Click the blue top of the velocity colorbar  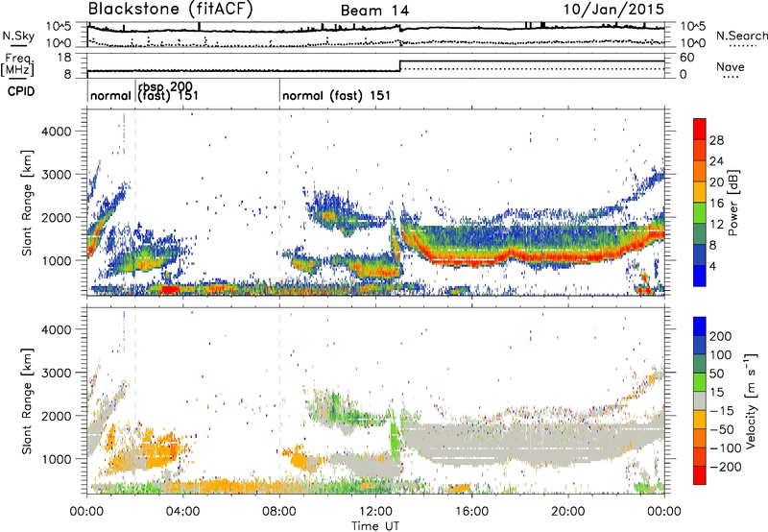coord(700,326)
